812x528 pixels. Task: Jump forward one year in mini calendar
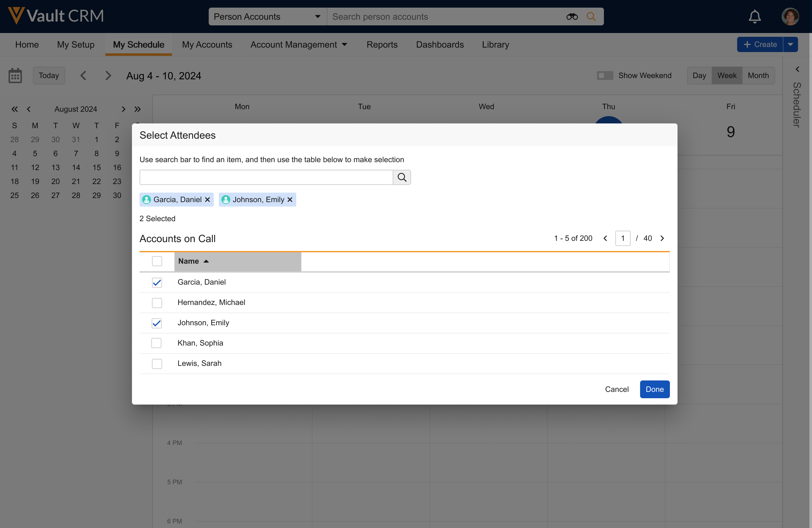click(x=137, y=109)
